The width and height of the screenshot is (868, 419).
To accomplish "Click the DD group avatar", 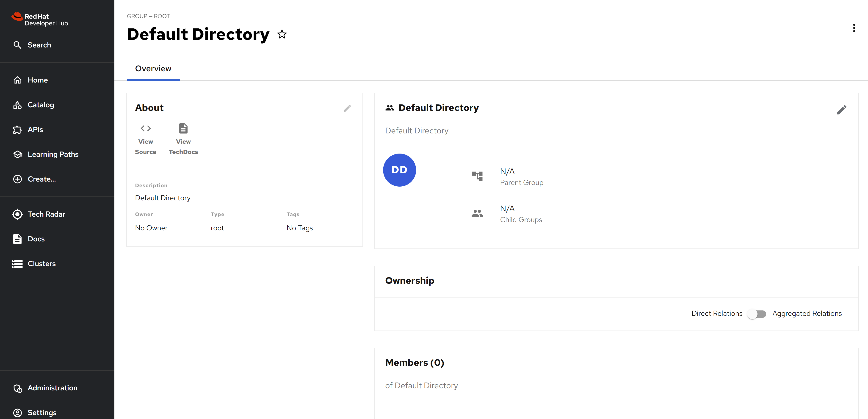I will (x=399, y=170).
